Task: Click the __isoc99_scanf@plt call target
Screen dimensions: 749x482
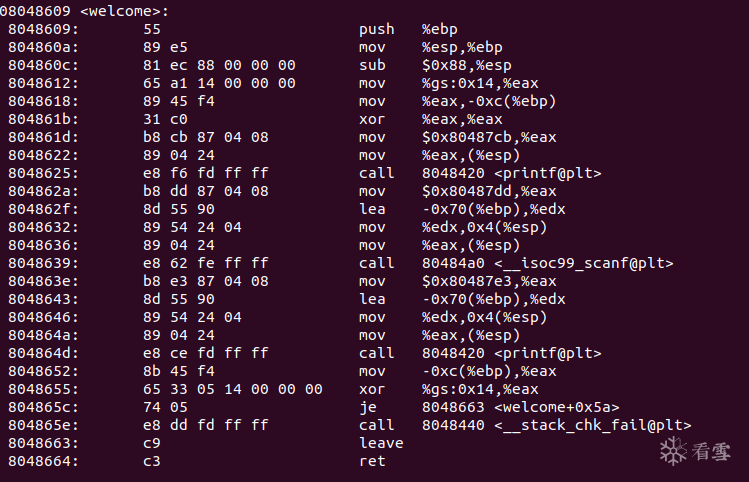Action: (547, 263)
